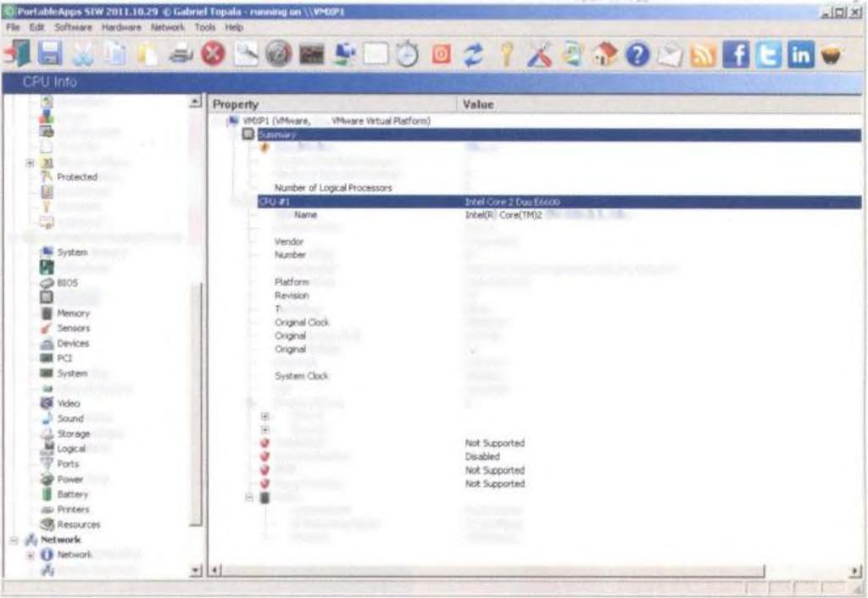
Task: Click the Copy pages icon in the toolbar
Action: [115, 54]
